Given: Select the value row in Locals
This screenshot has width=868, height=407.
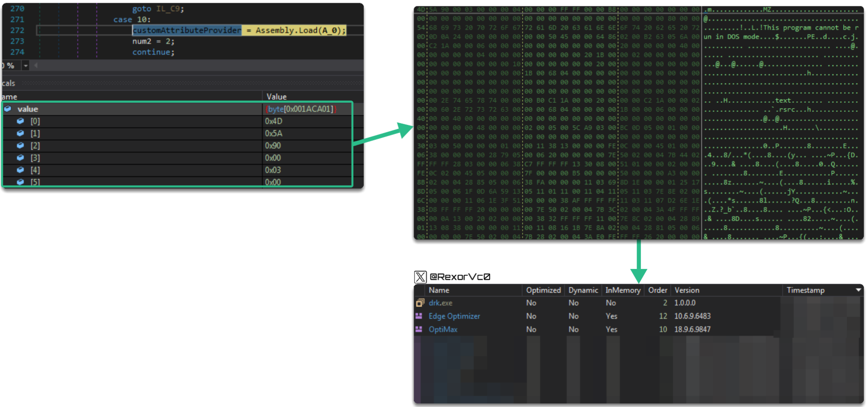Looking at the screenshot, I should click(177, 109).
